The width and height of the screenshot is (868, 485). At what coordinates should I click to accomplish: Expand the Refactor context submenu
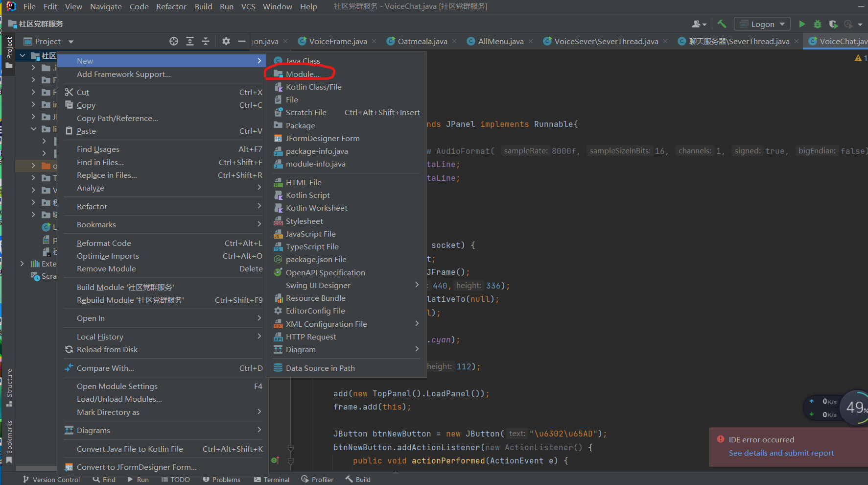coord(162,206)
